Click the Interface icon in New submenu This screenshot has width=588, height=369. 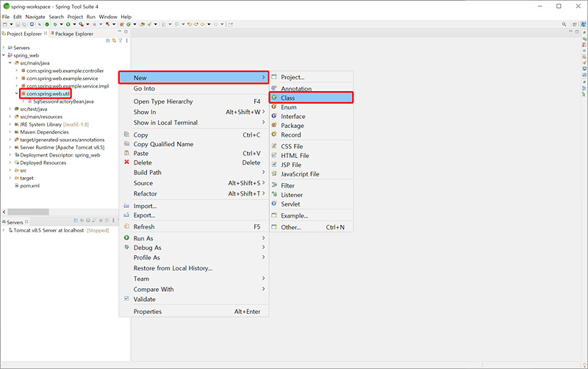tap(274, 116)
